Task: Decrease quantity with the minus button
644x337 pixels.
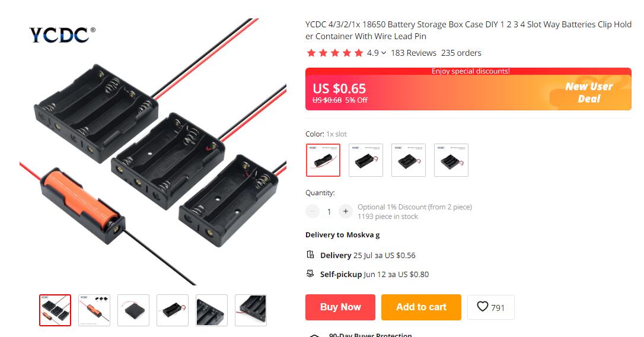Action: (313, 211)
